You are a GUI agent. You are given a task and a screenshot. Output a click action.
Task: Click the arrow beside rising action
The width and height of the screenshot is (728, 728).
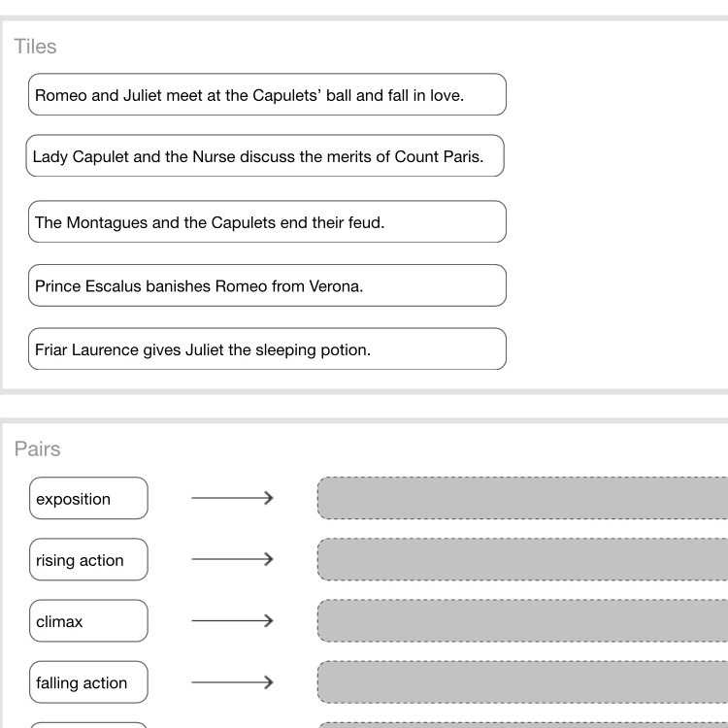point(232,559)
